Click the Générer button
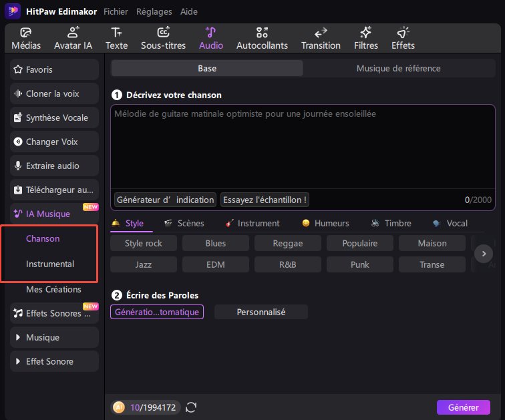505x420 pixels. point(464,407)
